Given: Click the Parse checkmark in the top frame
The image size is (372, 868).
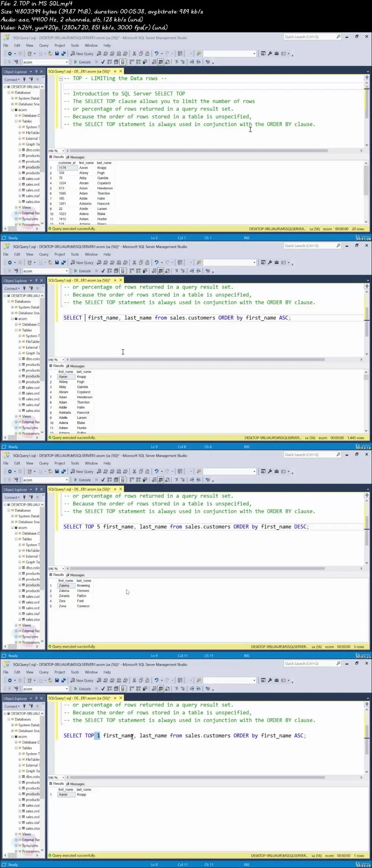Looking at the screenshot, I should [x=103, y=62].
